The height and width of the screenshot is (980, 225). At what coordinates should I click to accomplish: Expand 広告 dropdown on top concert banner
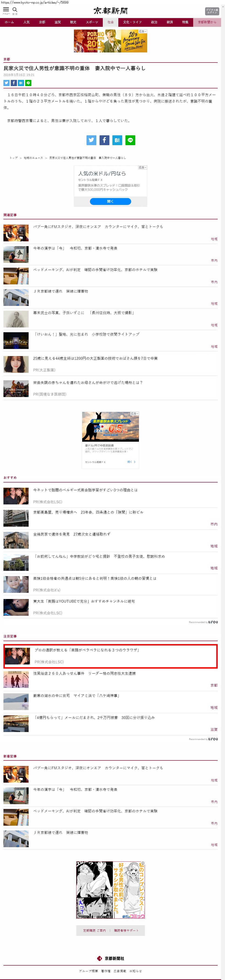[x=143, y=32]
